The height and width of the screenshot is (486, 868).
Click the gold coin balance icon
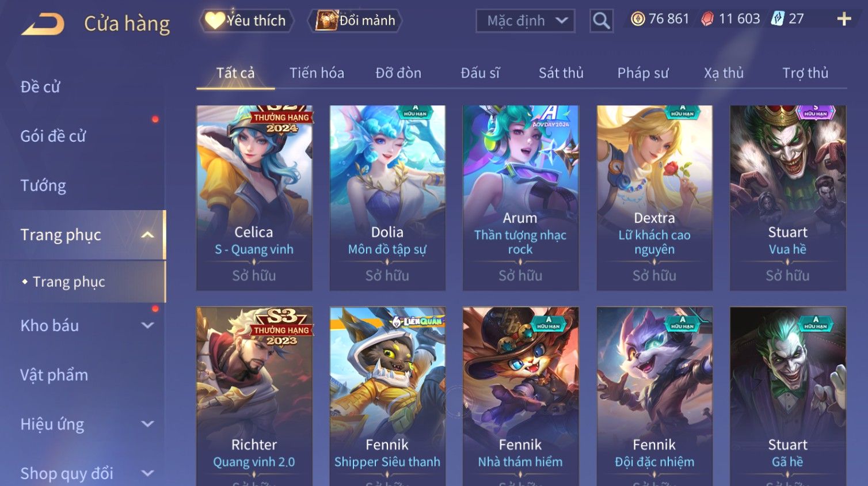coord(638,19)
